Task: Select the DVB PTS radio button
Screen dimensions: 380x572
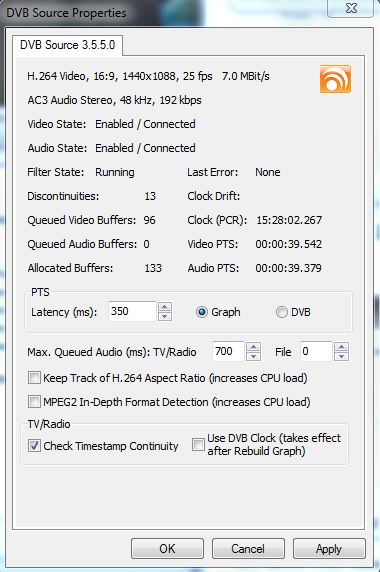Action: (281, 312)
